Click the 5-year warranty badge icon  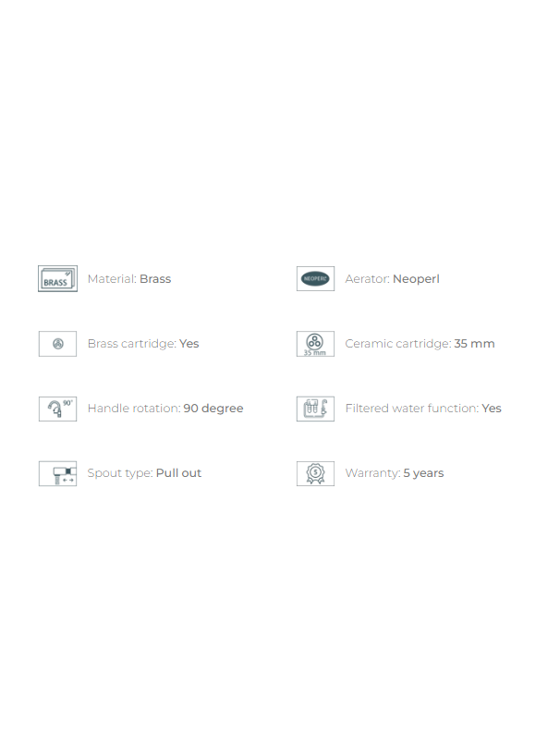(315, 473)
